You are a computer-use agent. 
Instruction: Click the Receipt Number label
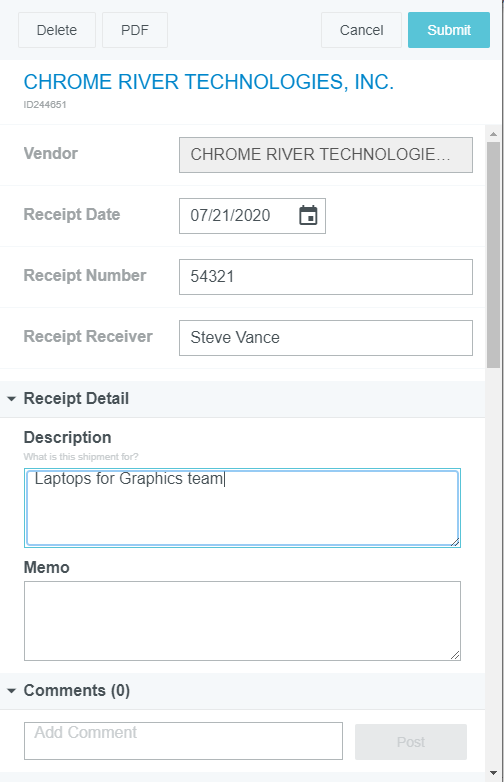coord(85,275)
